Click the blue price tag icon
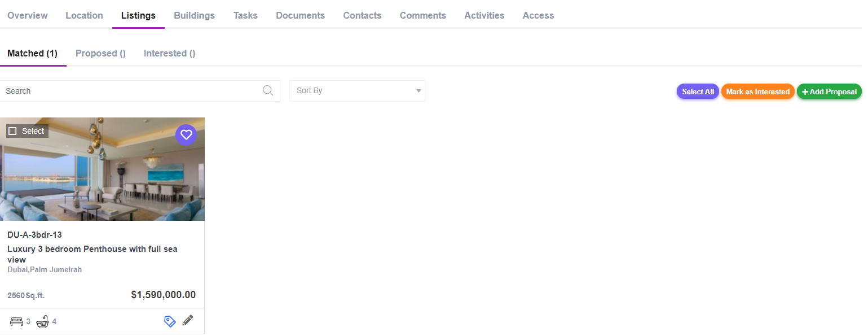This screenshot has width=868, height=336. [x=170, y=321]
